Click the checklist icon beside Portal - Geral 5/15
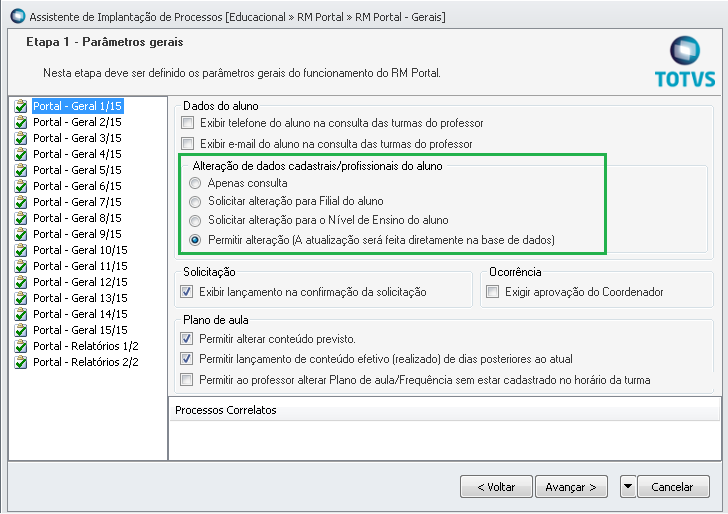Image resolution: width=728 pixels, height=514 pixels. point(21,170)
